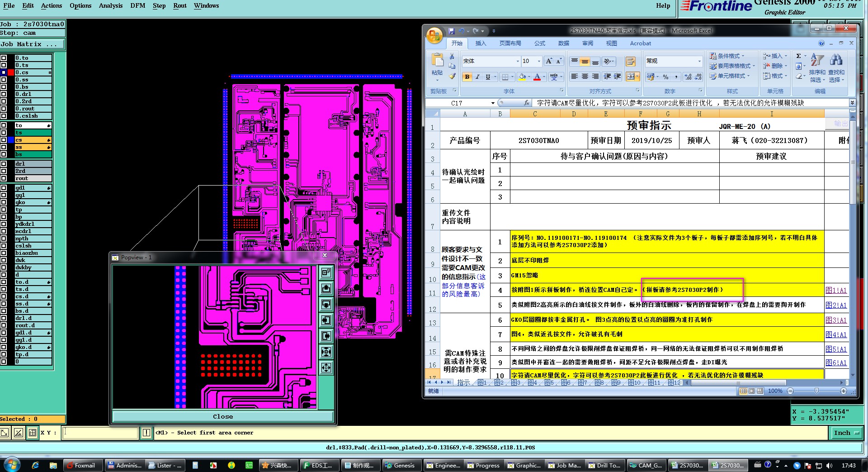Click the 粘贴 paste button
Image resolution: width=868 pixels, height=472 pixels.
click(437, 67)
